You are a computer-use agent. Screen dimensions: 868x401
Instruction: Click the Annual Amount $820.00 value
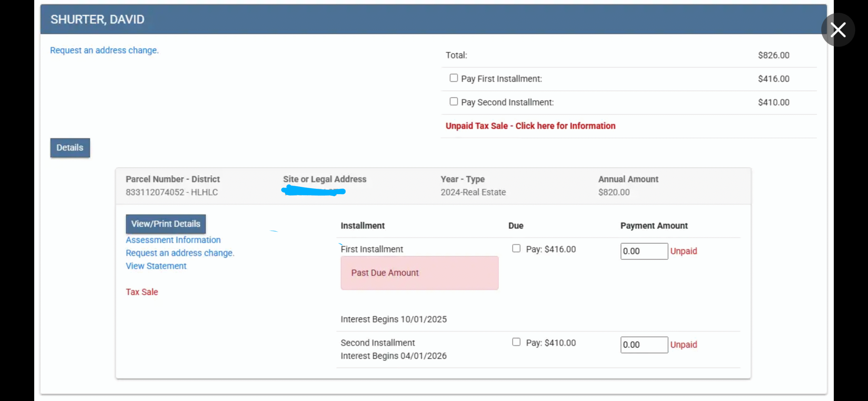[x=614, y=192]
